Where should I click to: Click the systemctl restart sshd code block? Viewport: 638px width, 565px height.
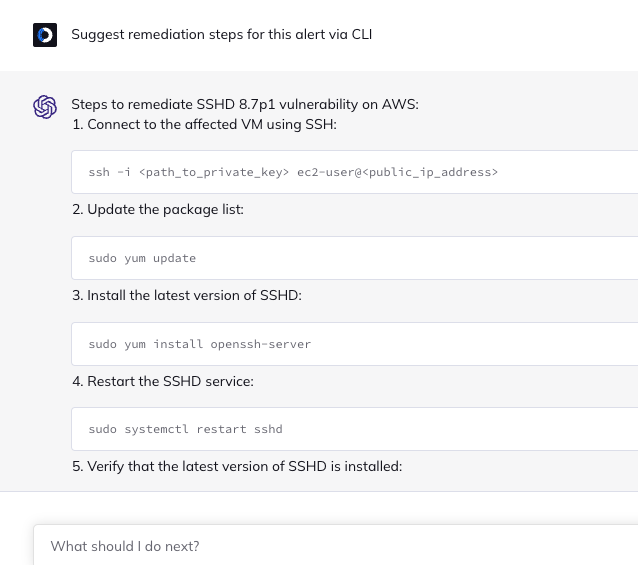[x=354, y=429]
